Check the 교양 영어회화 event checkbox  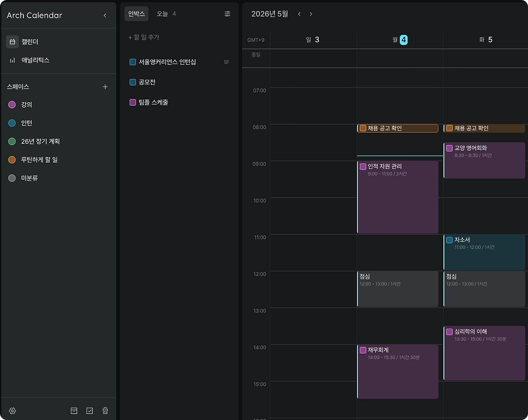pyautogui.click(x=450, y=148)
